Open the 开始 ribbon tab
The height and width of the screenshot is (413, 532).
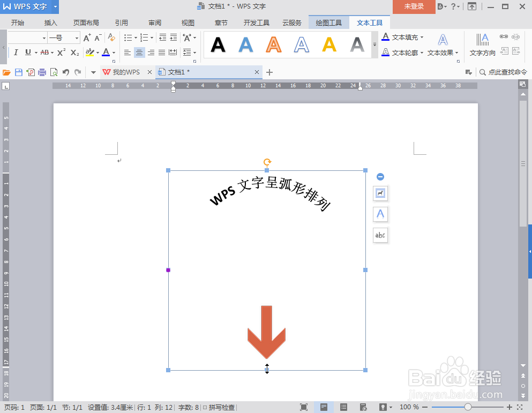click(x=17, y=22)
